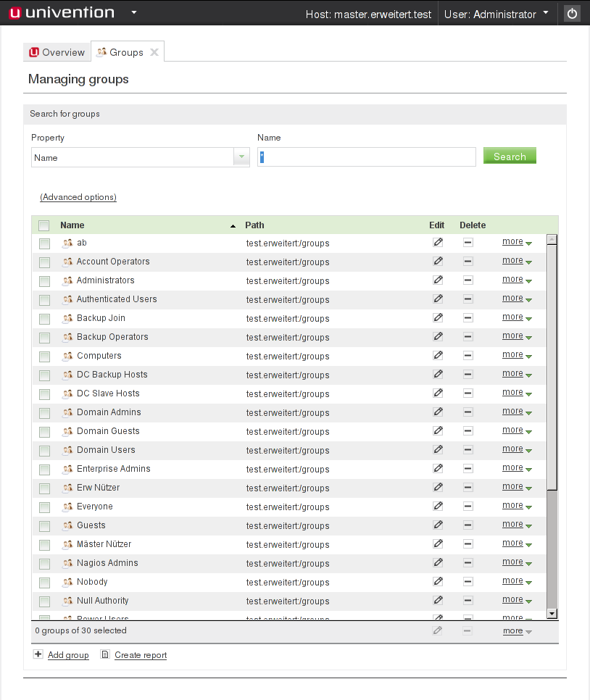Toggle the select-all checkbox in header
This screenshot has height=700, width=590.
pyautogui.click(x=44, y=225)
